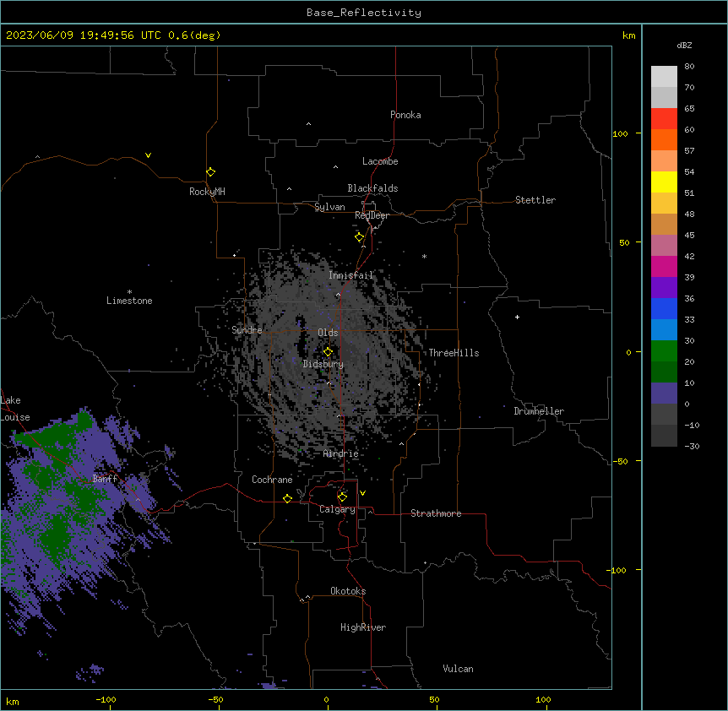The image size is (728, 711).
Task: Select the Cochrane label
Action: click(x=272, y=480)
